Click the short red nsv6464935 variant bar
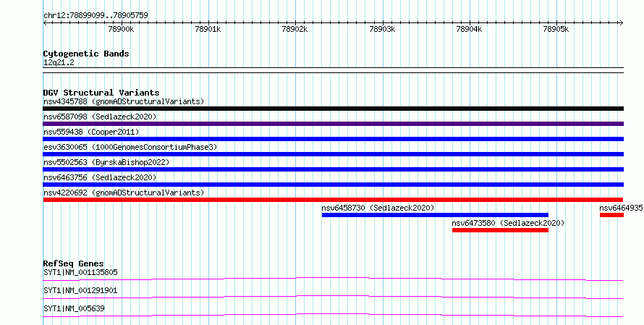 tap(611, 215)
